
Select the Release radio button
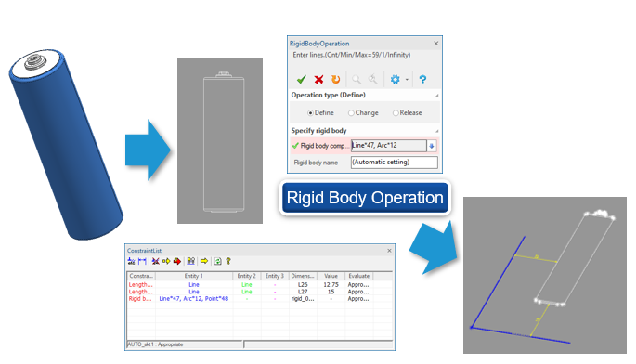point(396,112)
